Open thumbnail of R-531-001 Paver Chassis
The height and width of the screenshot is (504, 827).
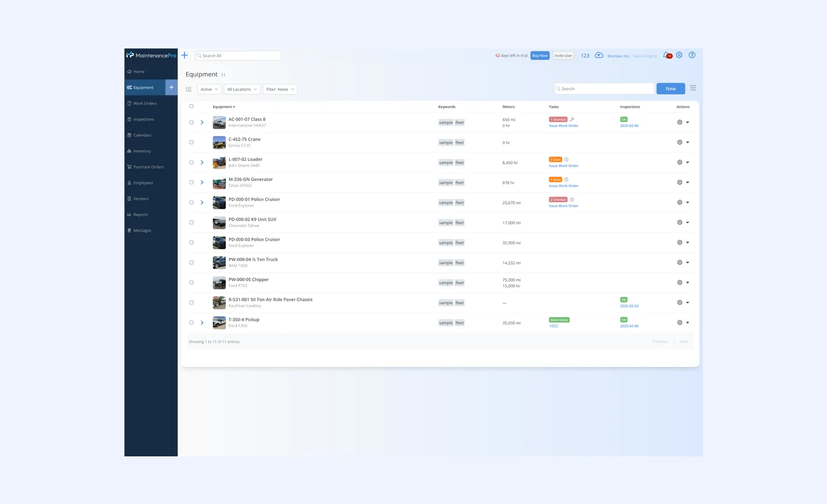(x=219, y=302)
